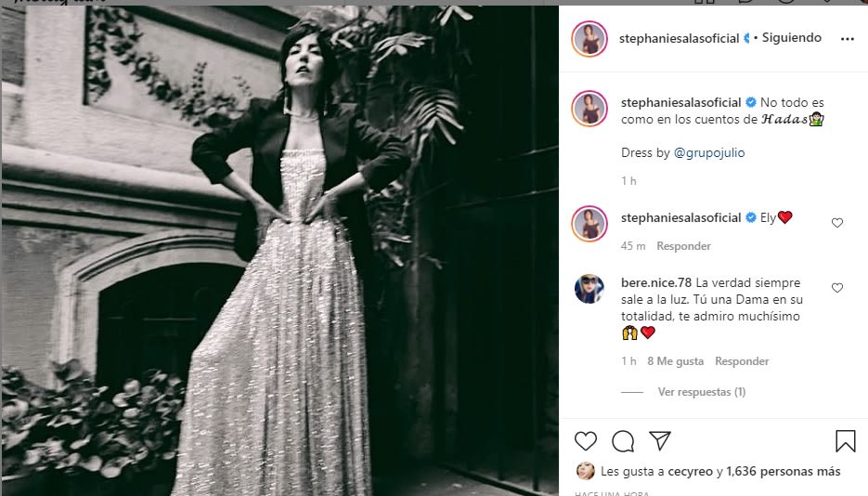This screenshot has height=496, width=868.
Task: Expand 'Ver respuestas (1)' replies
Action: coord(701,392)
